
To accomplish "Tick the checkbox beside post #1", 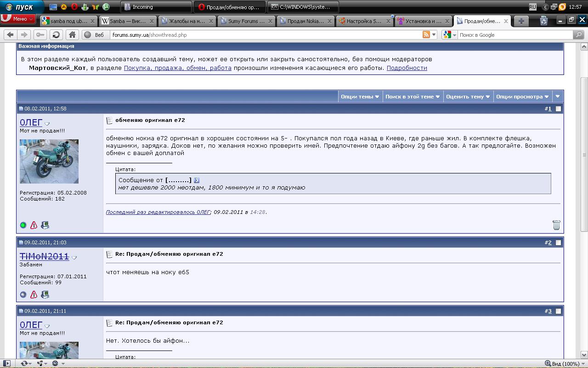I will [559, 109].
